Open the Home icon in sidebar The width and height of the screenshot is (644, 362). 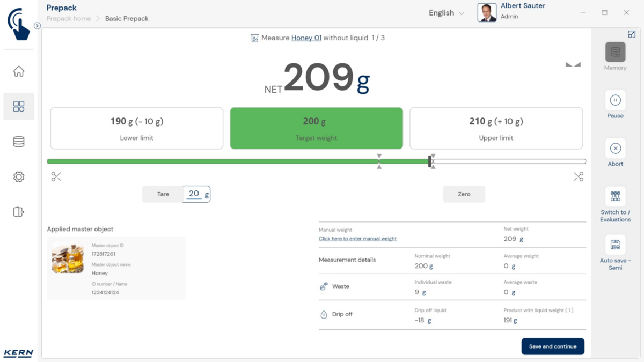click(x=19, y=71)
